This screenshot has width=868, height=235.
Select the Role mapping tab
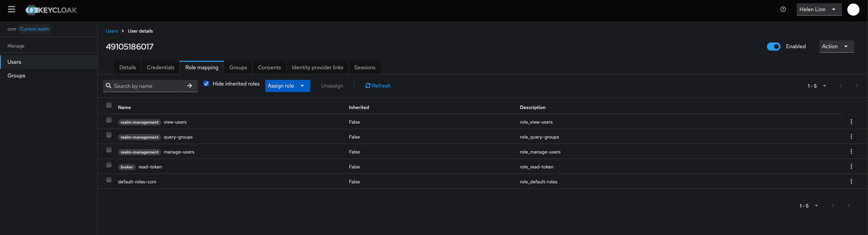(x=202, y=68)
